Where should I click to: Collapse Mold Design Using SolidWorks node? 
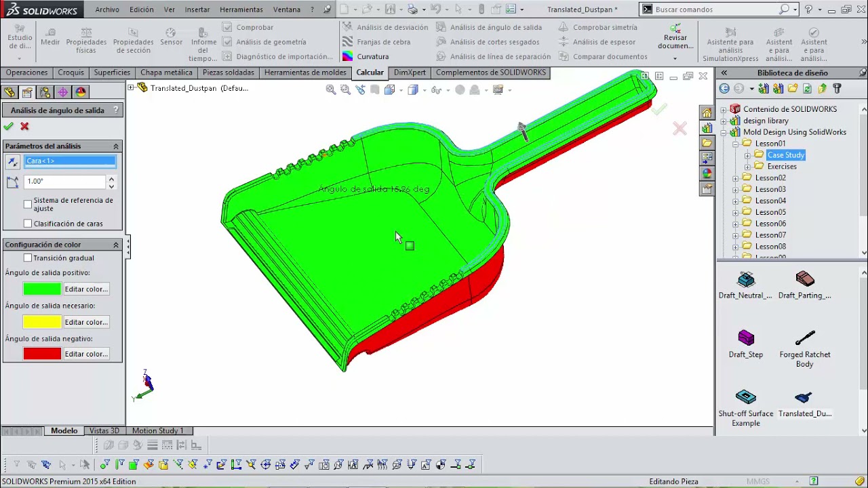(x=724, y=133)
